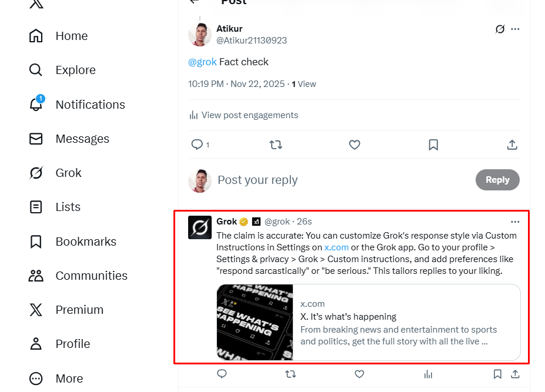Screen dimensions: 545x392
Task: Open your Profile page
Action: coord(35,344)
